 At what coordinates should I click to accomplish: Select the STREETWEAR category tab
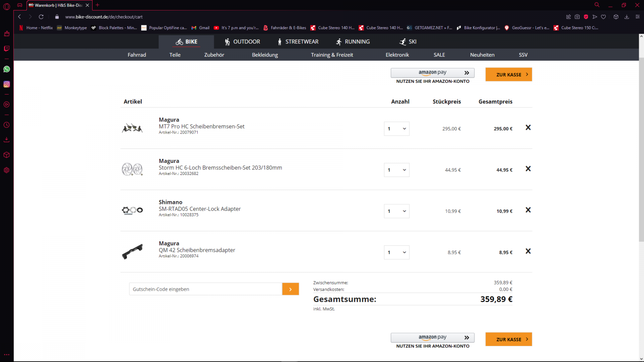click(x=298, y=42)
